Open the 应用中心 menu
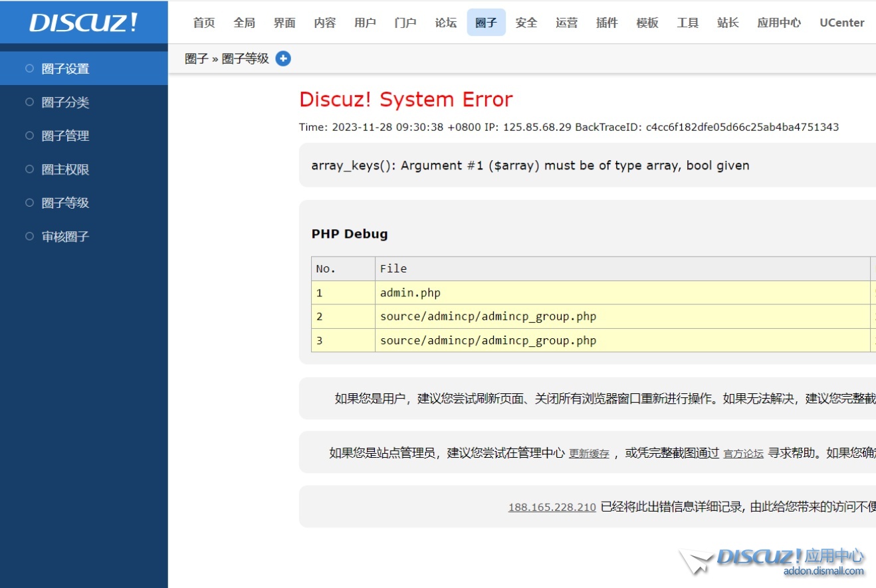Viewport: 876px width, 588px height. 778,22
